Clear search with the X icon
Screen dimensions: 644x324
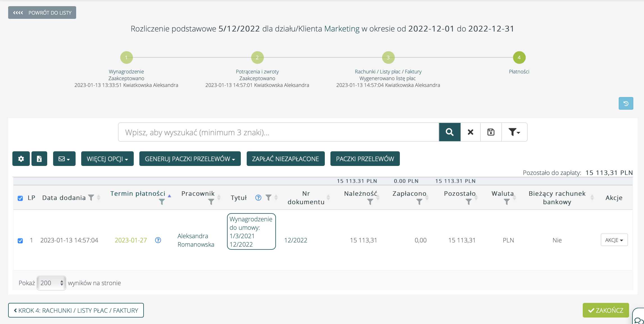470,132
